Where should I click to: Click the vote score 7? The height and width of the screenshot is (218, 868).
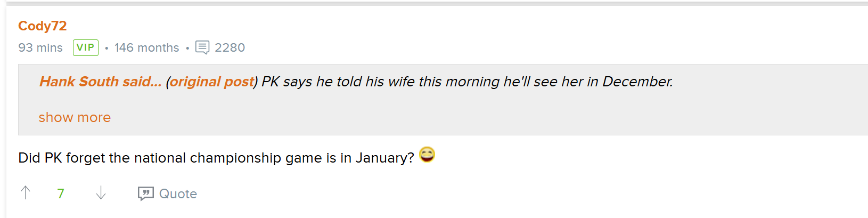(61, 193)
